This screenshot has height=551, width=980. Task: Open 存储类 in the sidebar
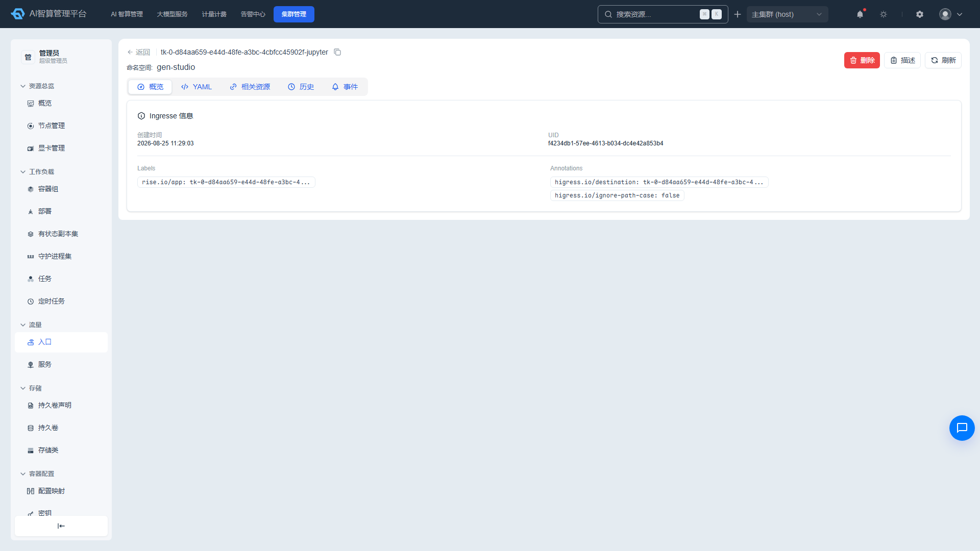click(x=61, y=450)
